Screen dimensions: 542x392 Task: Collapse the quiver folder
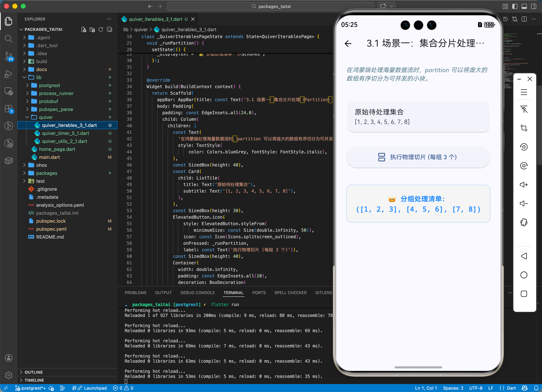pyautogui.click(x=46, y=117)
